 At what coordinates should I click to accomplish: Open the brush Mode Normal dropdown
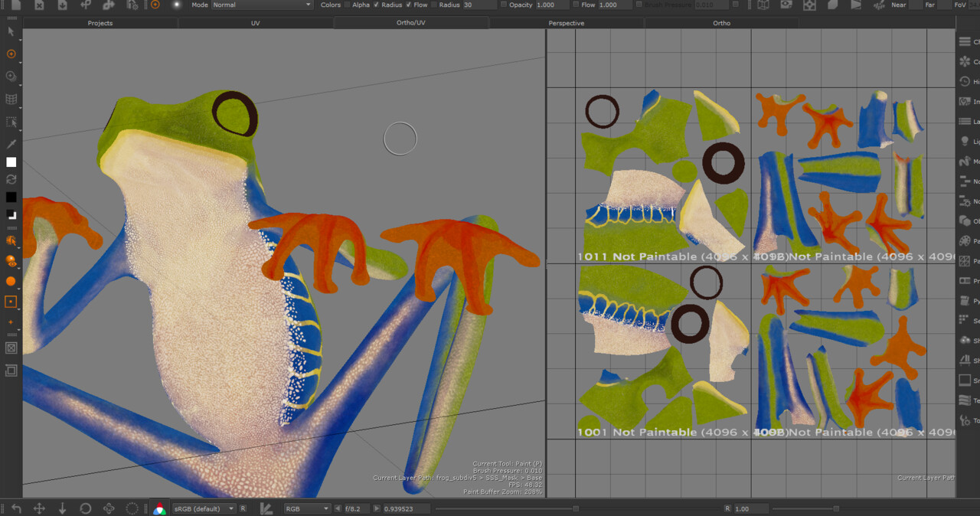coord(262,5)
